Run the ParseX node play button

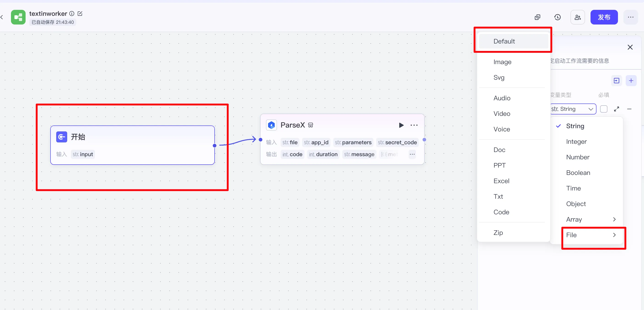click(x=401, y=125)
